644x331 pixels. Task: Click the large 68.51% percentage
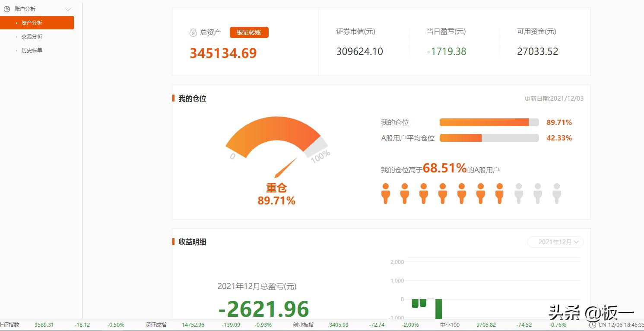tap(445, 168)
